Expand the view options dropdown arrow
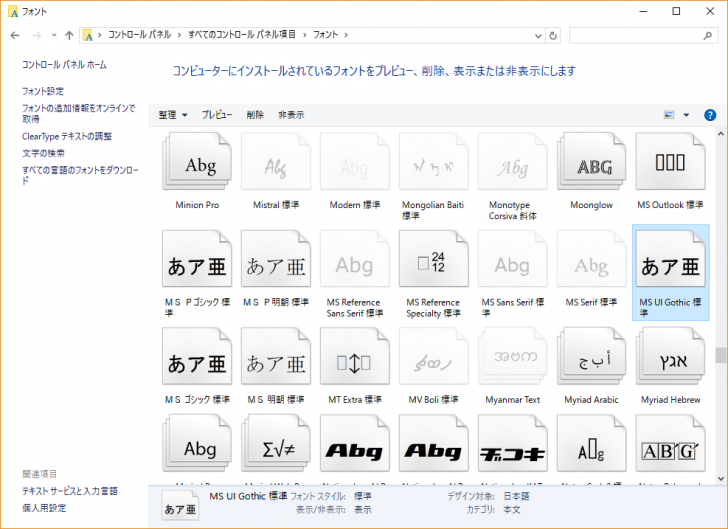The height and width of the screenshot is (529, 728). (686, 115)
